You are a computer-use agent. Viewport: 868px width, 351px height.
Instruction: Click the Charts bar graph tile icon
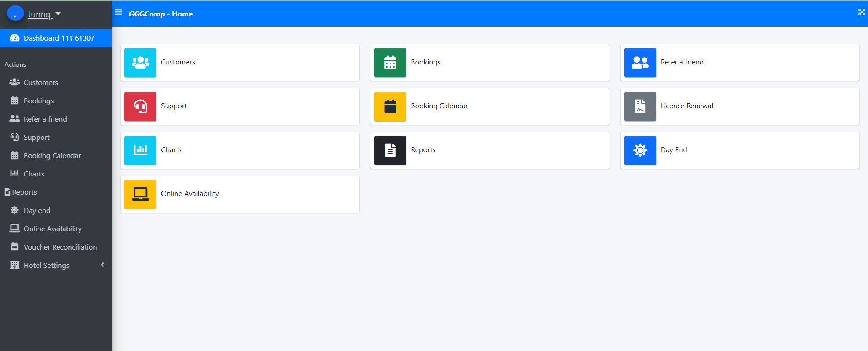(x=140, y=150)
